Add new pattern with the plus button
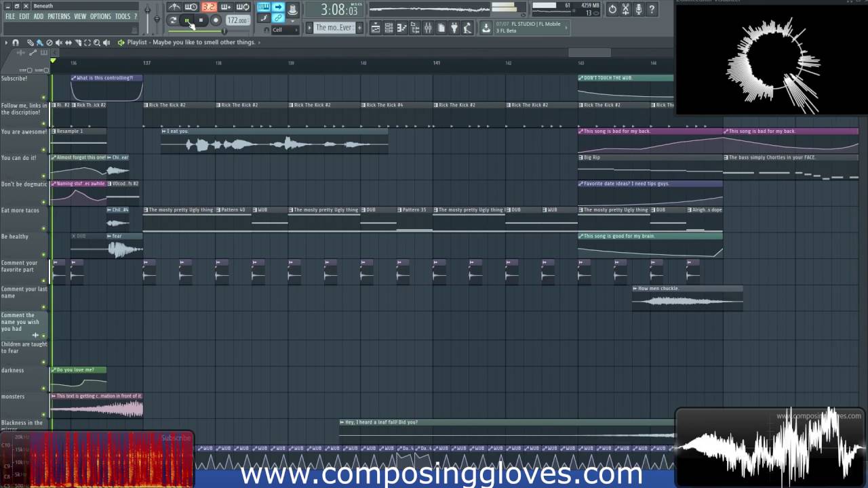 [x=359, y=28]
